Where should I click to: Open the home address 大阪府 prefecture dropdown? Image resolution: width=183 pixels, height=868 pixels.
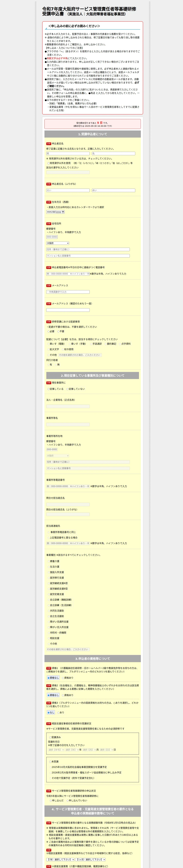point(58,243)
